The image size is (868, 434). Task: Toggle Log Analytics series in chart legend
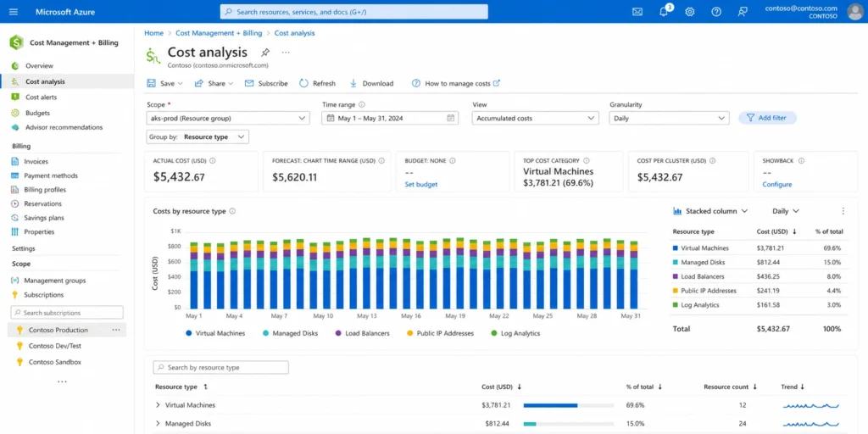(515, 333)
